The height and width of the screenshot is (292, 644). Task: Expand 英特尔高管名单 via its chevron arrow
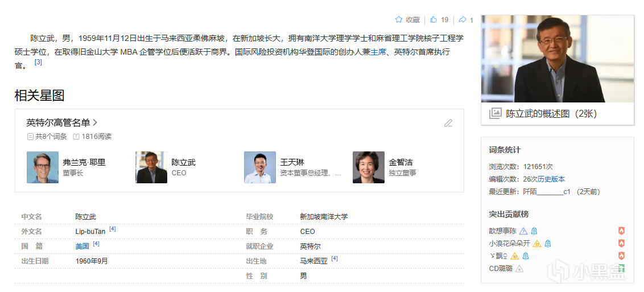point(95,122)
